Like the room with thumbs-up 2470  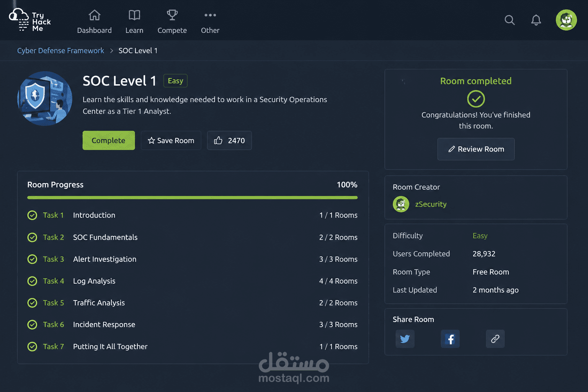tap(229, 140)
